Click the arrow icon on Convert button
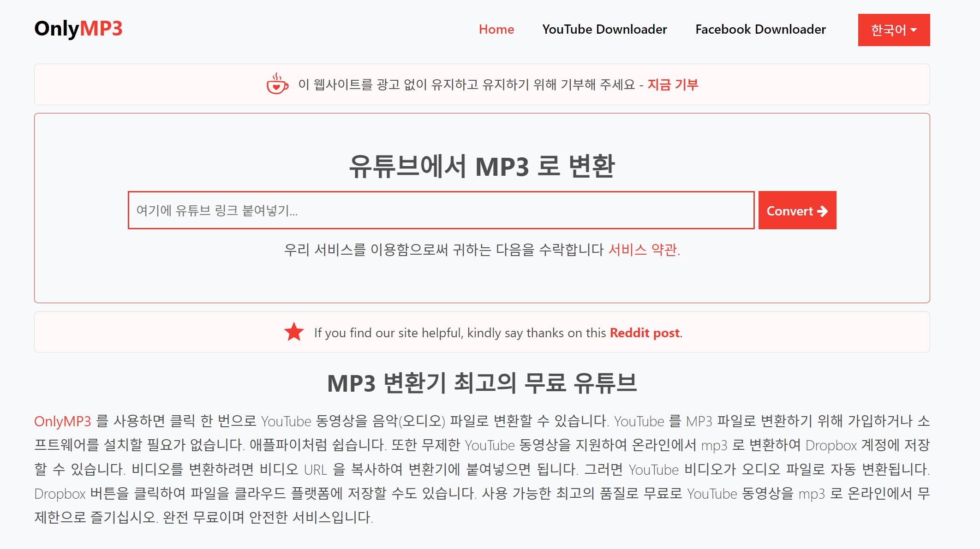 tap(822, 211)
